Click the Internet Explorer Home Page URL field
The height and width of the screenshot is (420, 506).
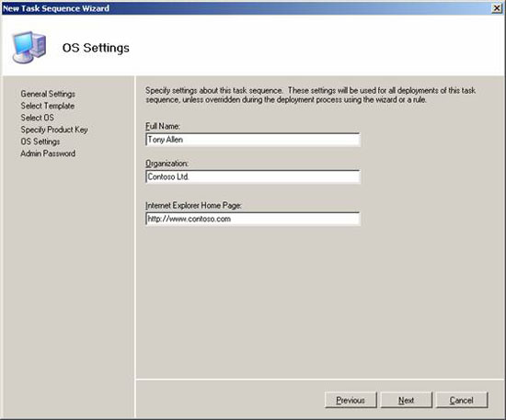pos(253,219)
